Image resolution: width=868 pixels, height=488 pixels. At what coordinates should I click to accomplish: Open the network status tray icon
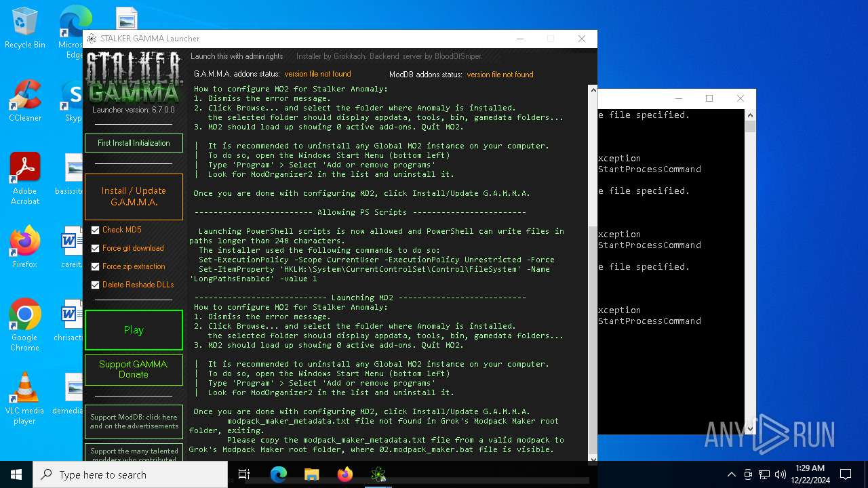[764, 474]
